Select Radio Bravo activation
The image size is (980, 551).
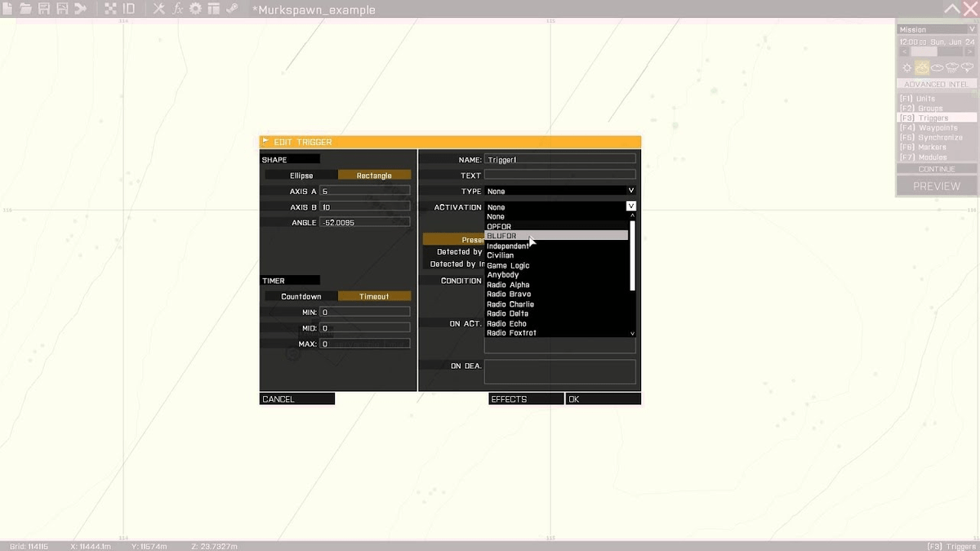point(557,294)
